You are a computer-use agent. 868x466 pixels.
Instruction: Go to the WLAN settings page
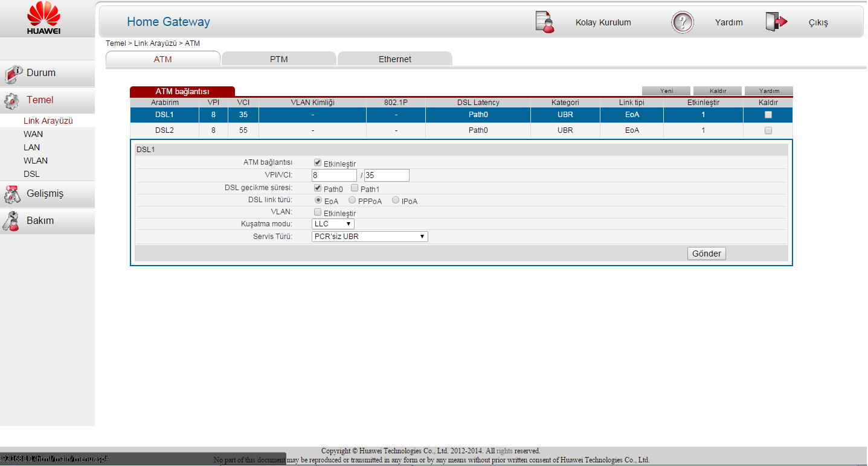(36, 161)
